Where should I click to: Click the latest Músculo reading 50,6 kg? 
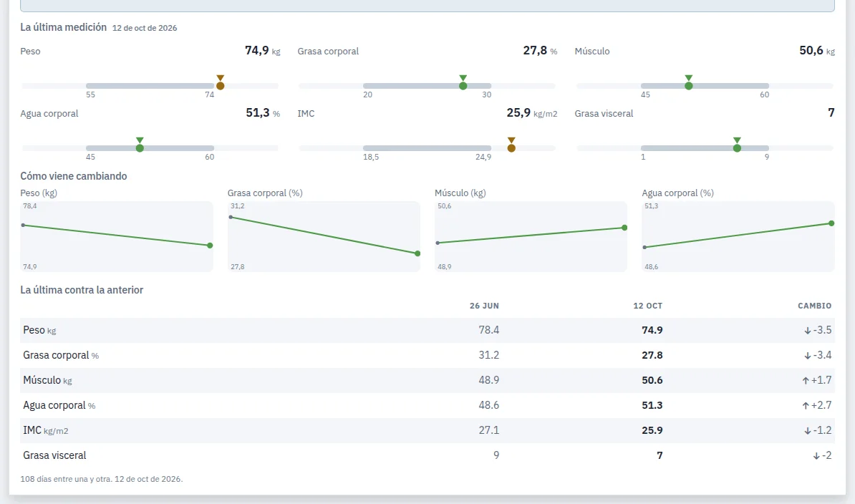tap(817, 51)
